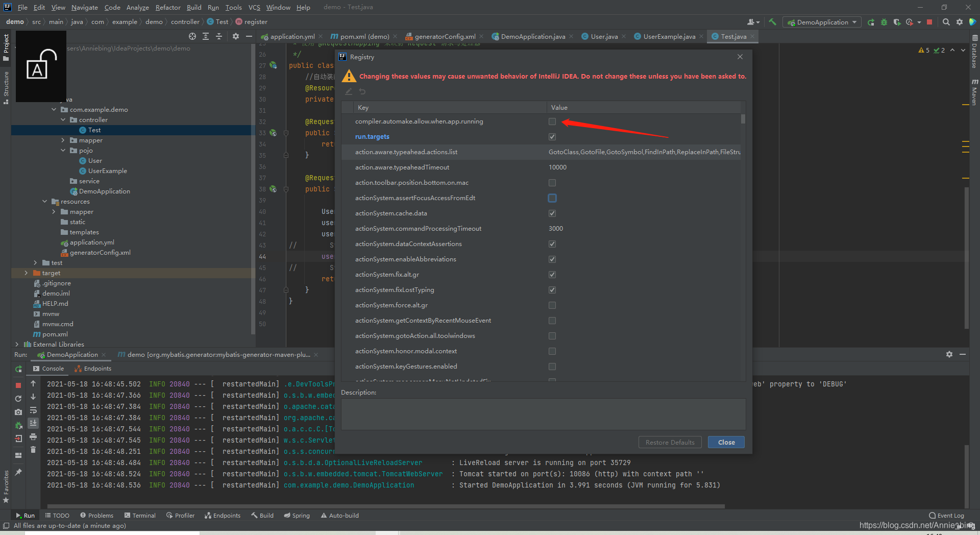
Task: Open the Maven side panel
Action: [974, 92]
